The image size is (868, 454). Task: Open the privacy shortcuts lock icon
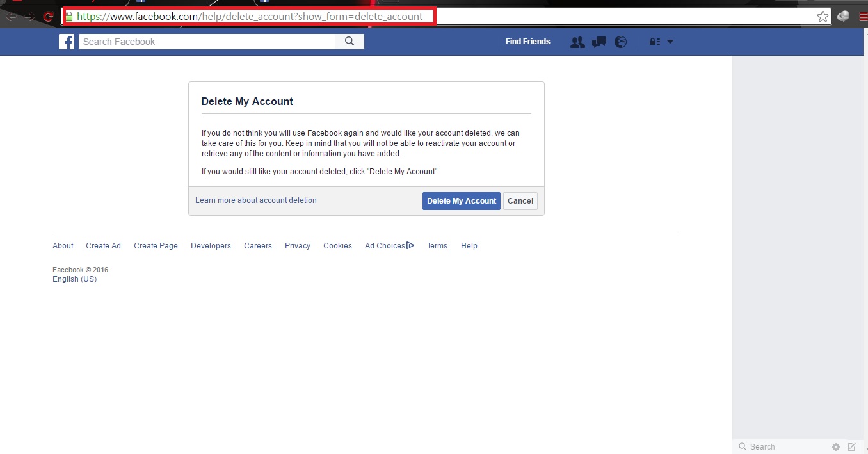click(x=654, y=42)
